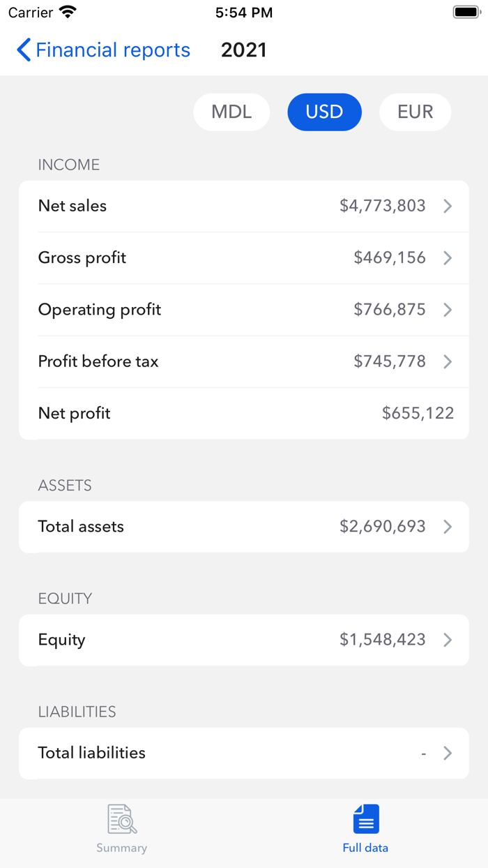Select USD currency option

(x=324, y=112)
